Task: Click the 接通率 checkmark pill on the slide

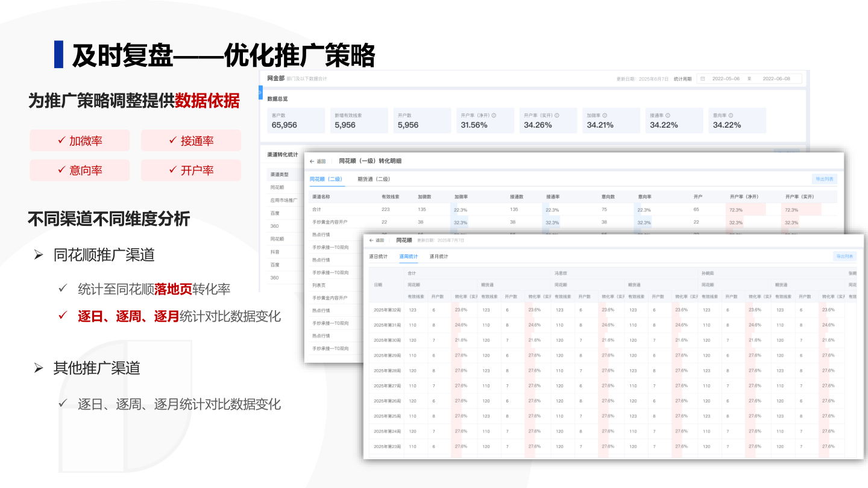Action: 191,140
